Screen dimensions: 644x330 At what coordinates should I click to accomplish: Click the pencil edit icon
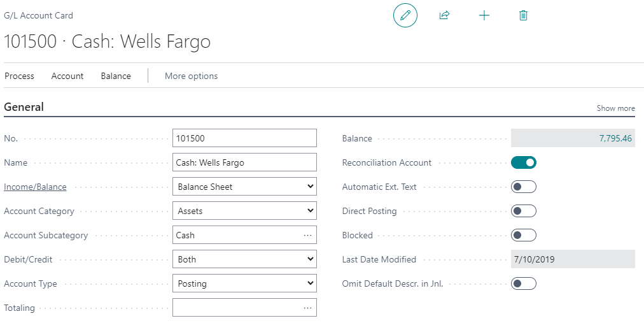[405, 15]
